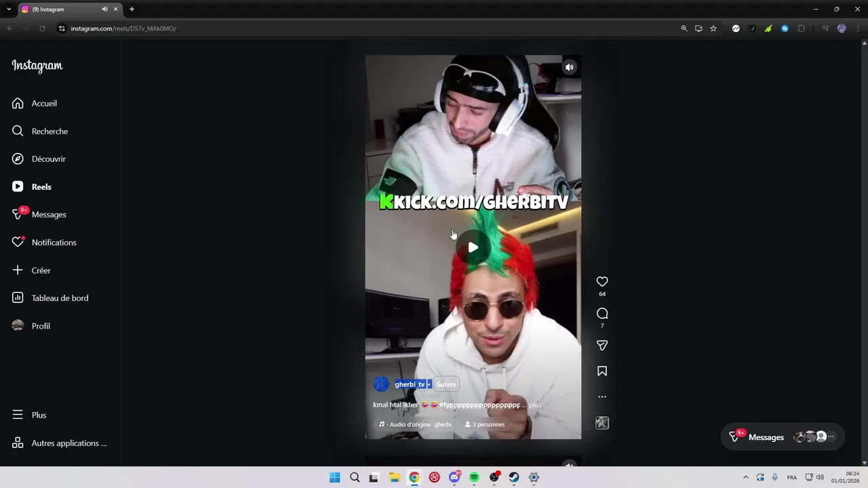Go to Découvrir explore page
868x488 pixels.
point(39,159)
